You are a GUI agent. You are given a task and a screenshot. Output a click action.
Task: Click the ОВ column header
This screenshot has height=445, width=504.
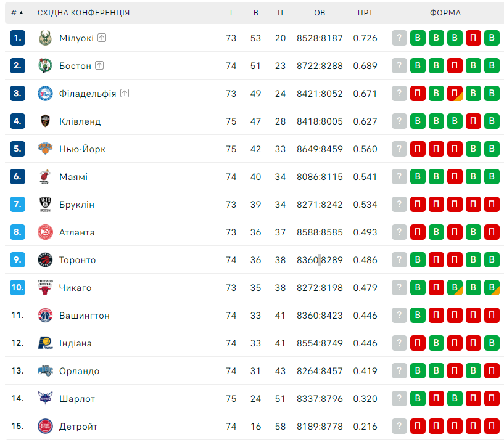[320, 13]
